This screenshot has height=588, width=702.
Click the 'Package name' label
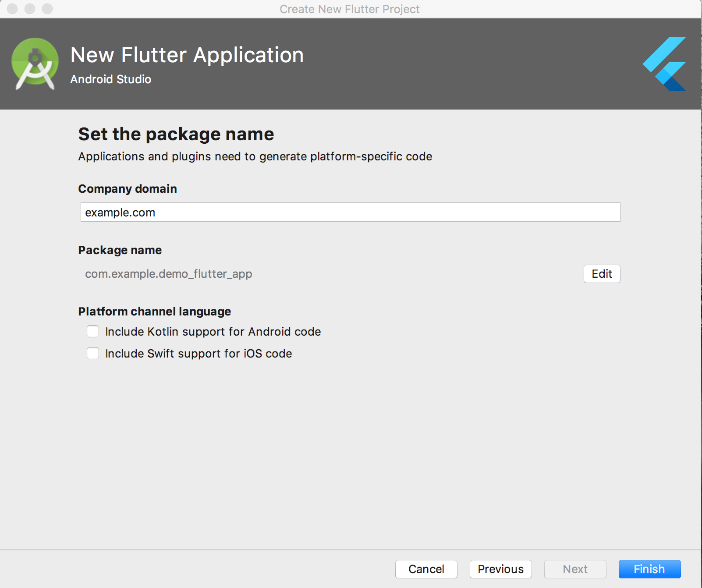[120, 250]
